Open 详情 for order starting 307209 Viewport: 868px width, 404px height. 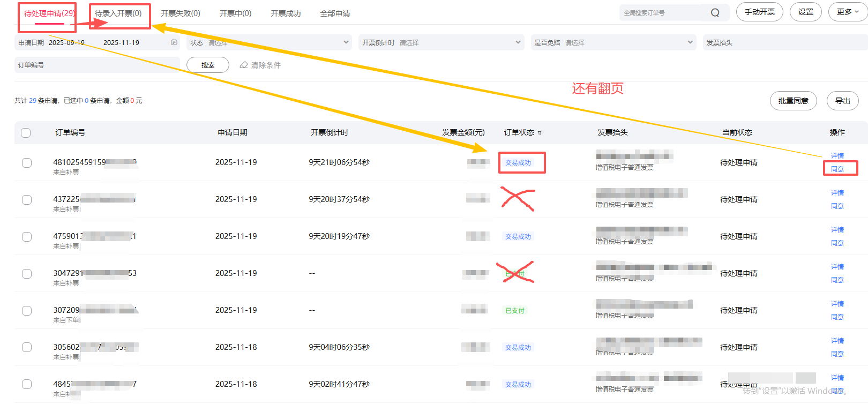[x=837, y=304]
